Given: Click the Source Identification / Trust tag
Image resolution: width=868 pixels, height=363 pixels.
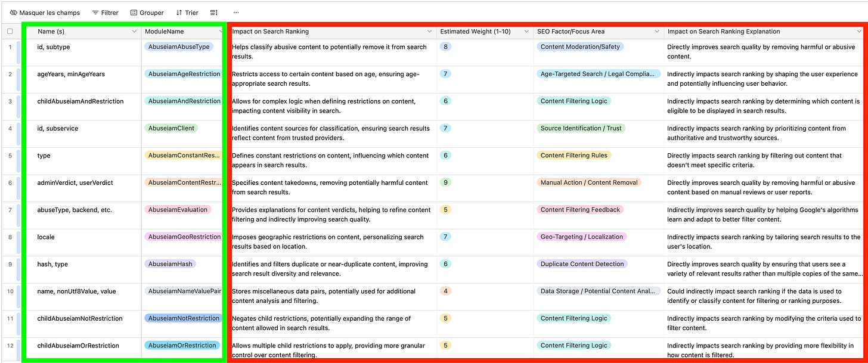Looking at the screenshot, I should click(581, 128).
